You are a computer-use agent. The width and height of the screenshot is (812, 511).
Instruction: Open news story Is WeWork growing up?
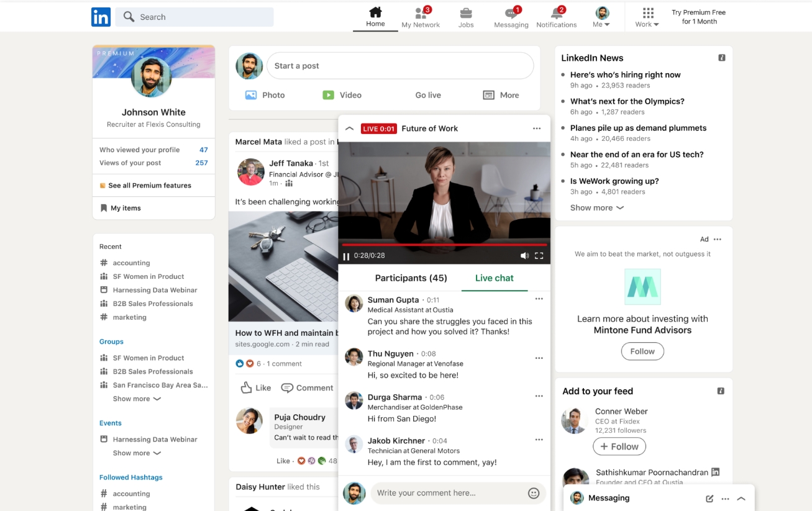pos(614,181)
